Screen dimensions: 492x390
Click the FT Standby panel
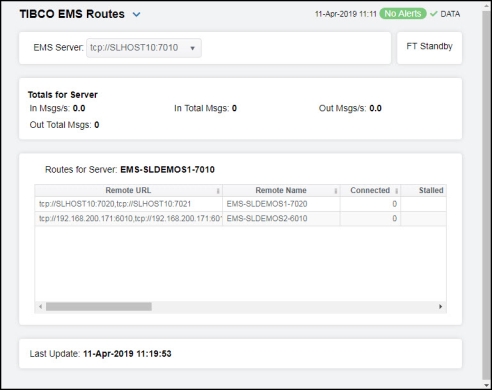point(429,48)
